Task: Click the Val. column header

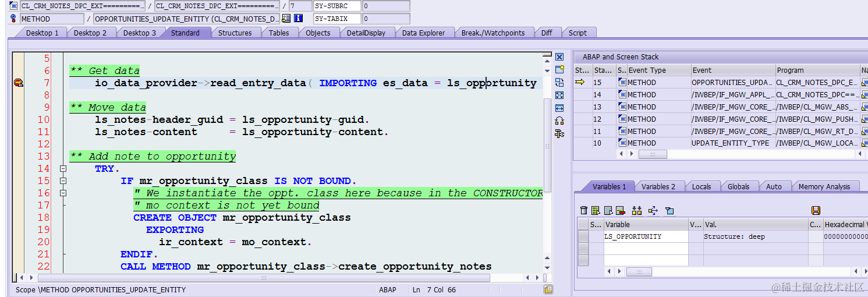Action: pos(755,224)
